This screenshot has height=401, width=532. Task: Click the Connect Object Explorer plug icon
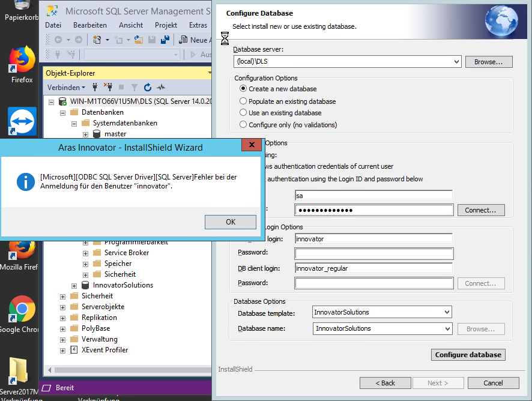pos(95,88)
